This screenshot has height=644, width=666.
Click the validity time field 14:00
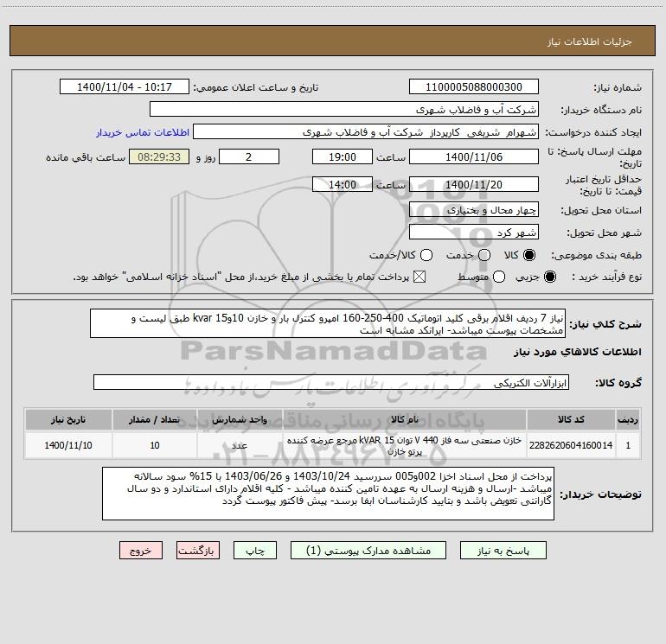pyautogui.click(x=343, y=184)
